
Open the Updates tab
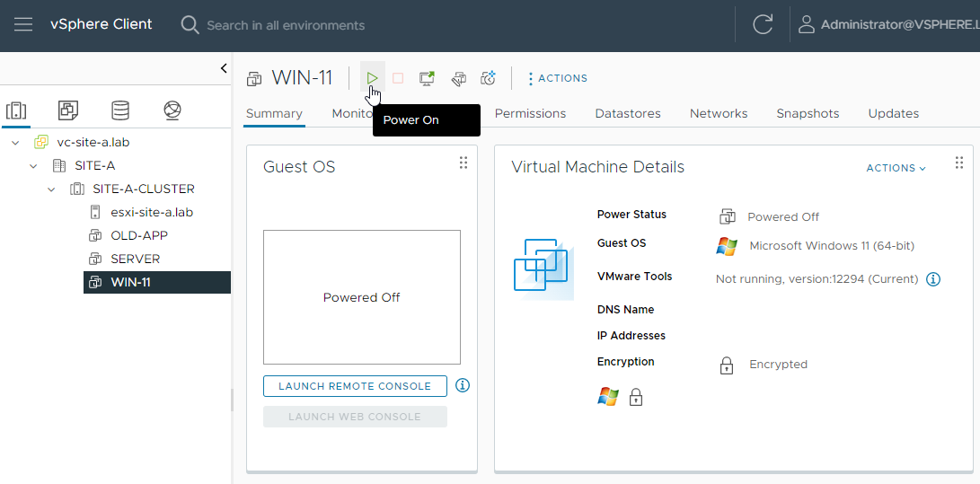tap(893, 114)
